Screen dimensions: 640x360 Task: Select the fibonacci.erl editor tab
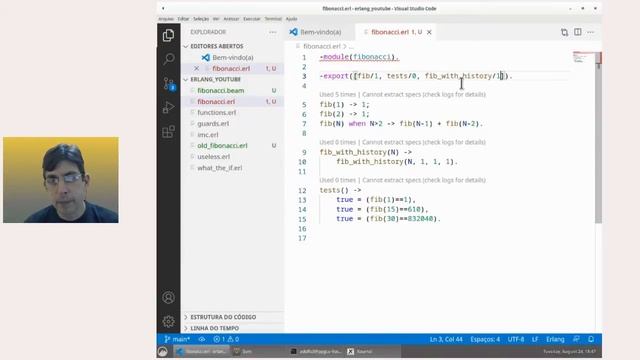coord(396,32)
